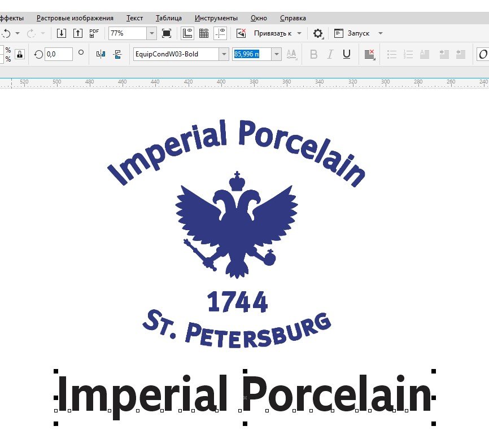Open the Справка menu
489x448 pixels.
click(293, 18)
